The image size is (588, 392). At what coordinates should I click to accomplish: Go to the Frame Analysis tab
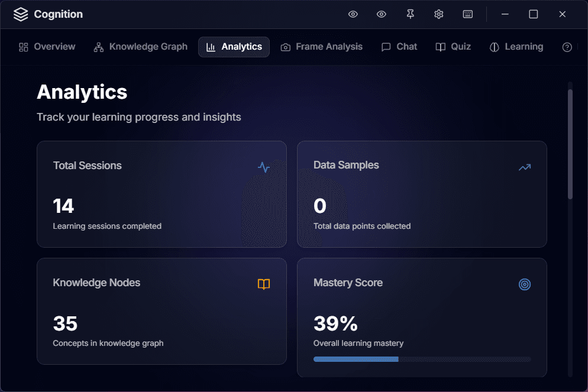(322, 47)
